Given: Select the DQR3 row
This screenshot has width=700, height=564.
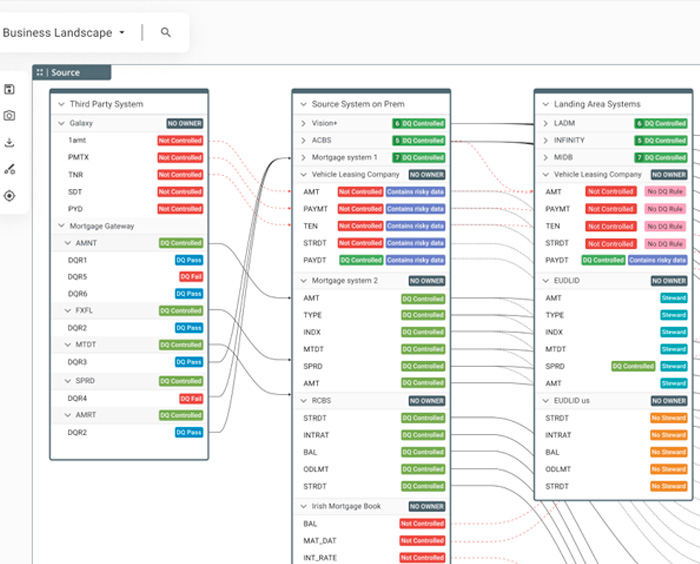Looking at the screenshot, I should coord(129,362).
